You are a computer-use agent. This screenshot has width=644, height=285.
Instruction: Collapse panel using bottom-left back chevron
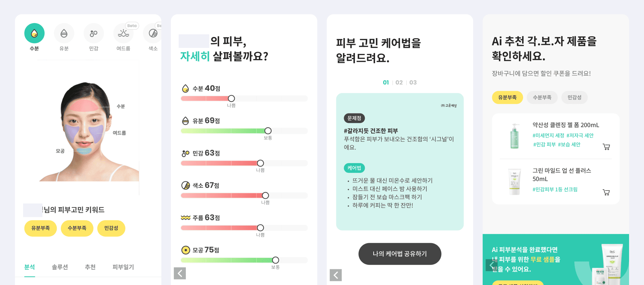pyautogui.click(x=180, y=273)
